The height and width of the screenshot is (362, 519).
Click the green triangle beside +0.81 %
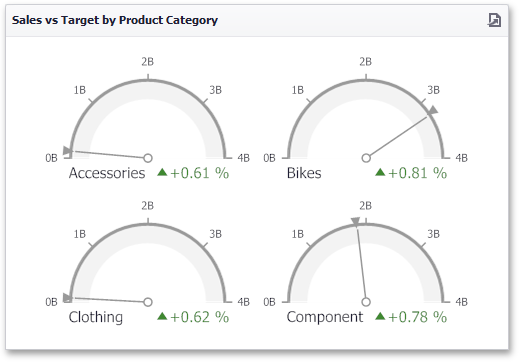pyautogui.click(x=380, y=172)
